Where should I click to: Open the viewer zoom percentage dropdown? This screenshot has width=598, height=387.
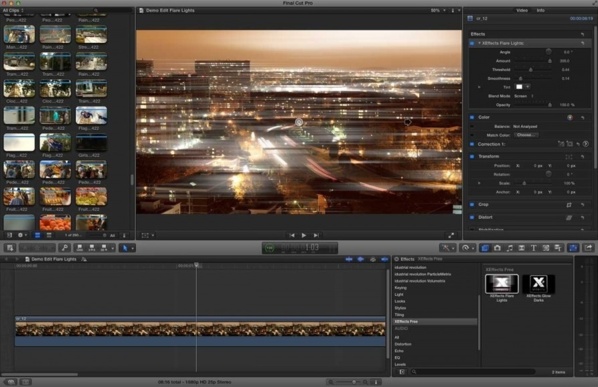click(438, 11)
